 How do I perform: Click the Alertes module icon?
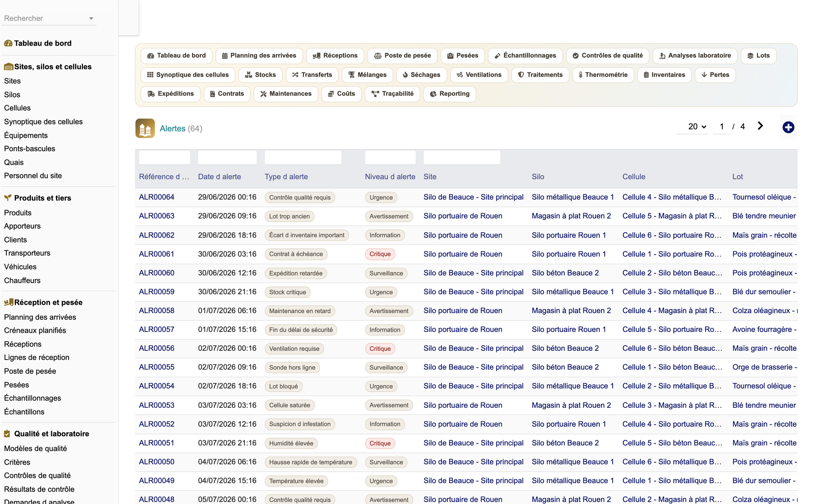point(145,129)
